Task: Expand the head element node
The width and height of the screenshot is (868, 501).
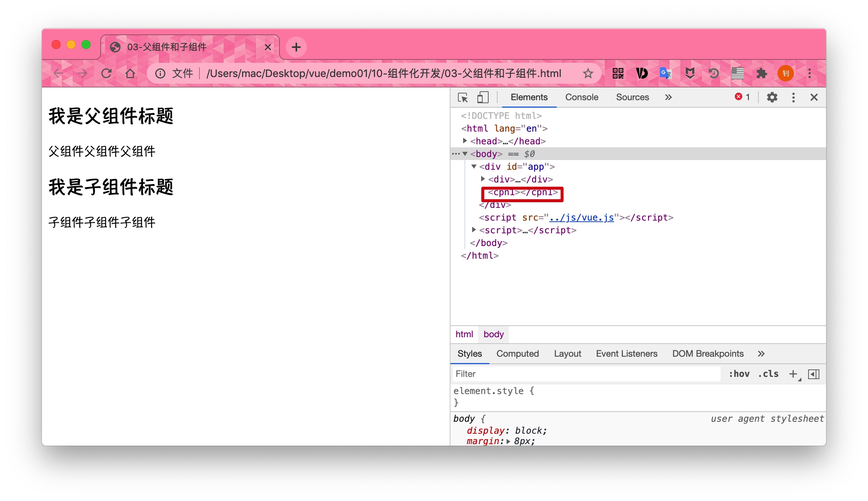Action: pyautogui.click(x=465, y=141)
